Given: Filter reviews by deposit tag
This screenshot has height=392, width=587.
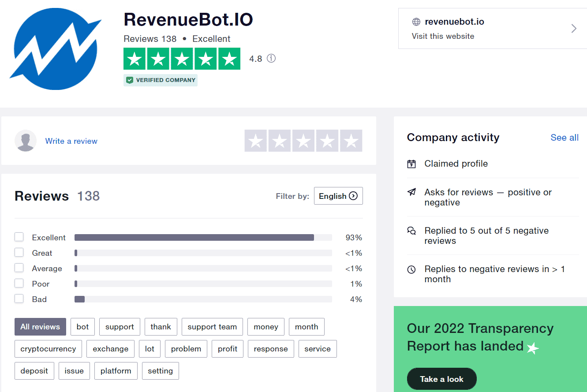Looking at the screenshot, I should click(x=34, y=371).
